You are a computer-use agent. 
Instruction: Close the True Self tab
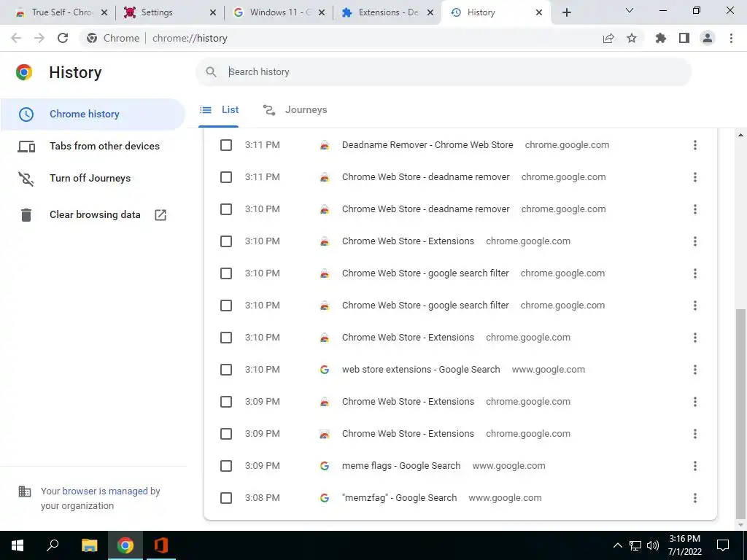tap(104, 12)
